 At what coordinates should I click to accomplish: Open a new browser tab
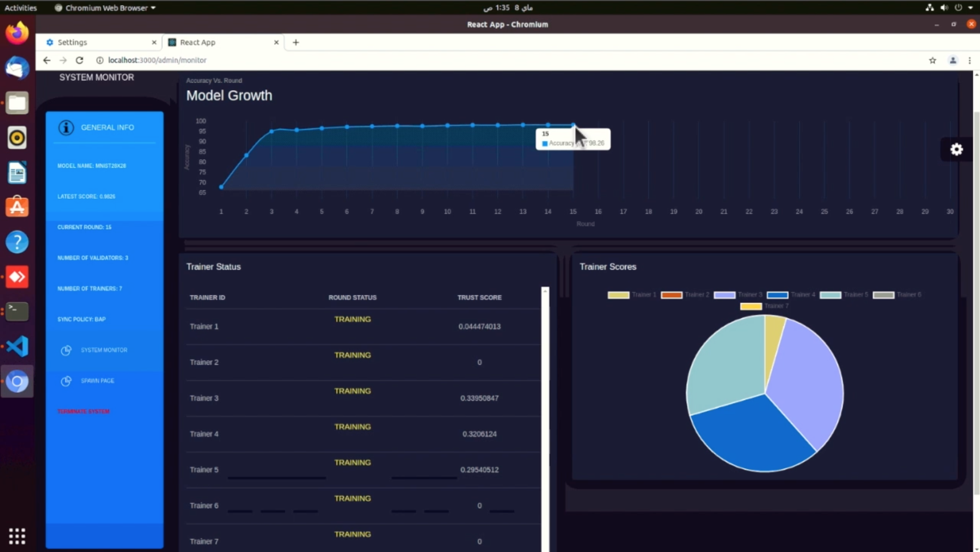pos(295,42)
